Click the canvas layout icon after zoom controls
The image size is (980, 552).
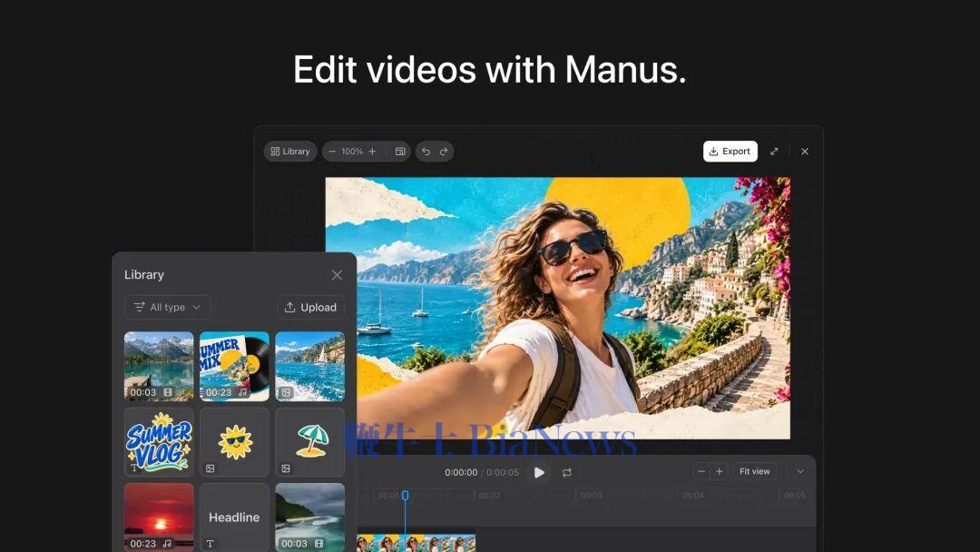click(x=400, y=152)
